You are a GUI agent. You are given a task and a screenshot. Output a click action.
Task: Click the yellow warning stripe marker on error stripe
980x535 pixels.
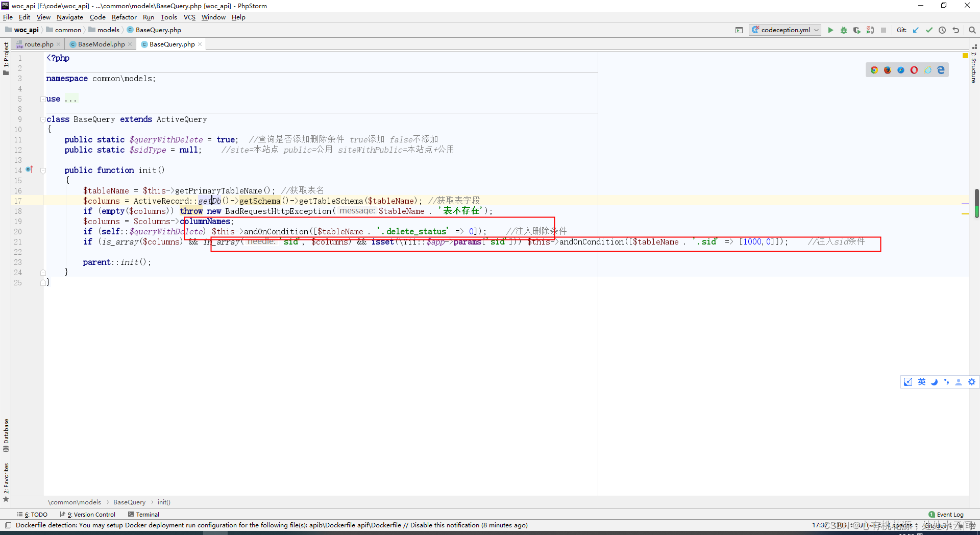(965, 214)
